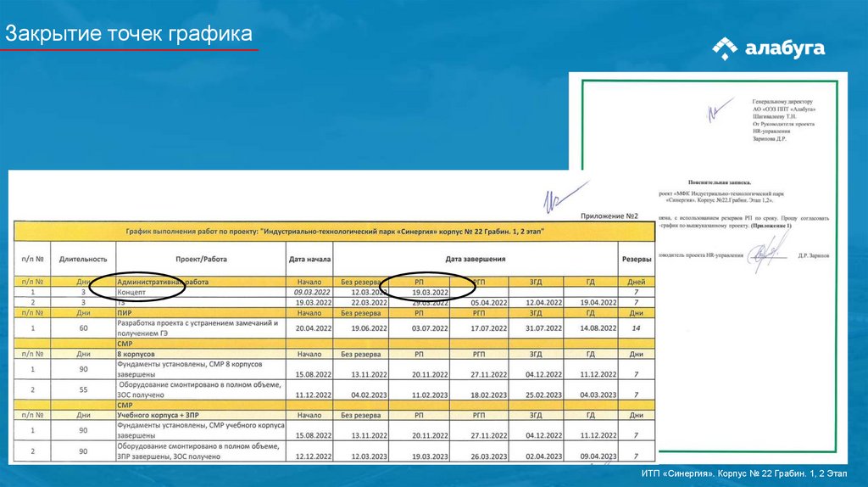Click the date "04.02.2023"
The width and height of the screenshot is (868, 487).
pos(370,395)
